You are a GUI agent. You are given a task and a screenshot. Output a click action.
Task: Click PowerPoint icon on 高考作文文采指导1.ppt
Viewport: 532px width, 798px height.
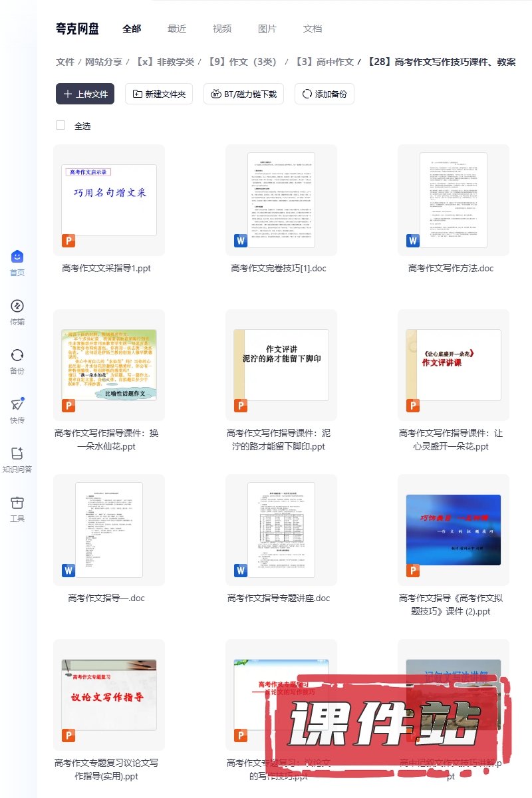point(68,241)
